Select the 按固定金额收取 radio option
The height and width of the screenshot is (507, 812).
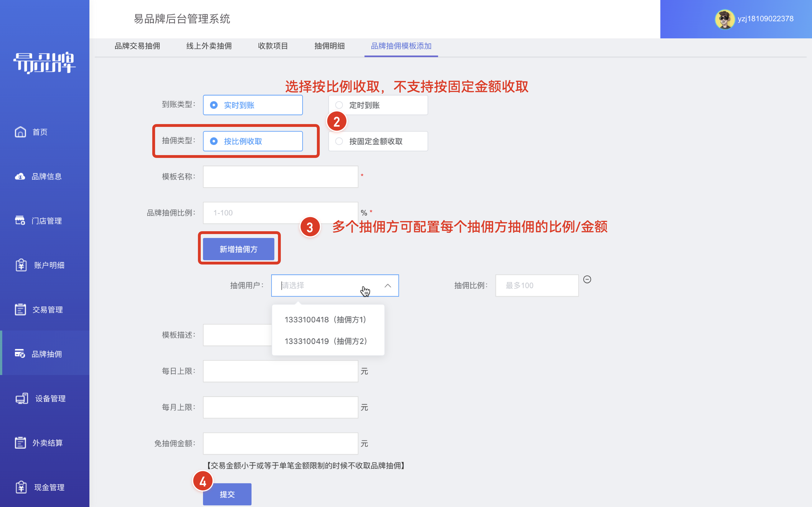point(378,141)
